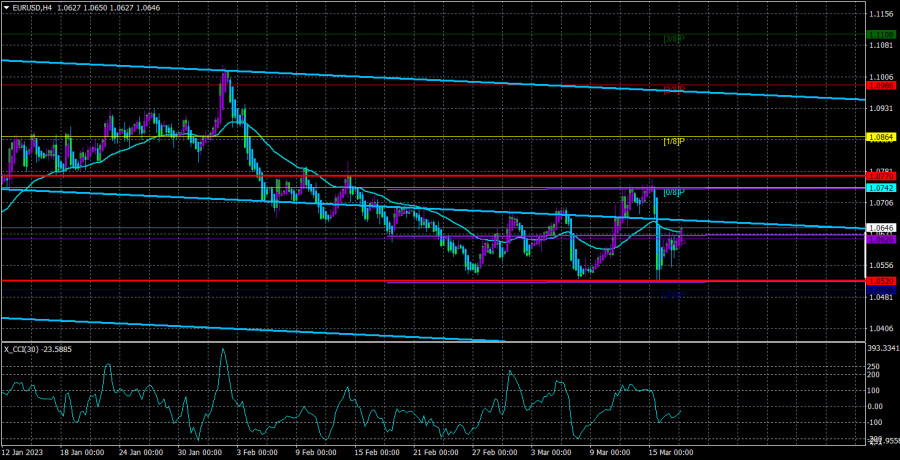The width and height of the screenshot is (900, 460).
Task: Click the yellow 1.0864 price tag
Action: [x=880, y=136]
